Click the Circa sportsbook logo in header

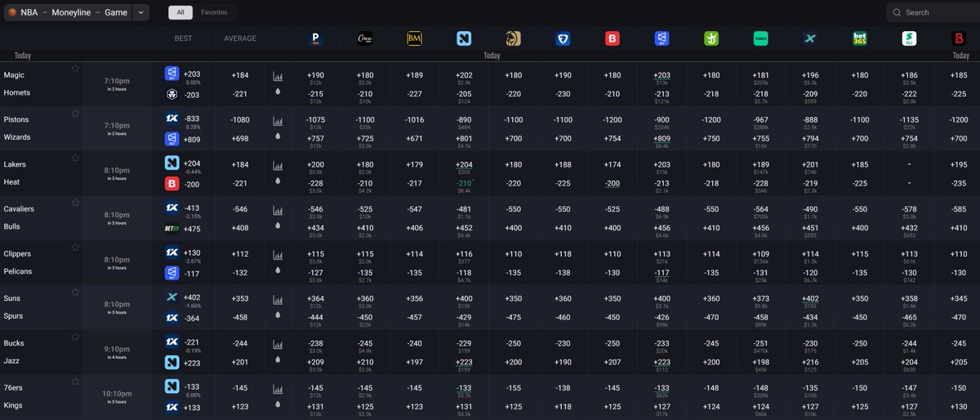point(365,38)
